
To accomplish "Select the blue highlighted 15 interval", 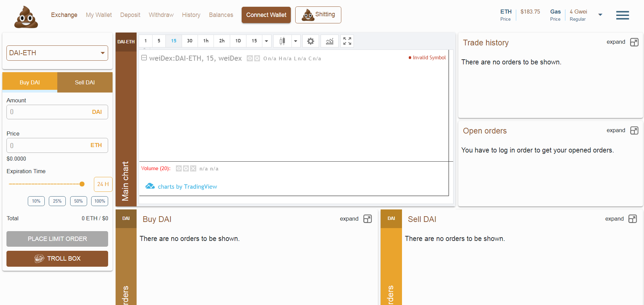I will [174, 41].
